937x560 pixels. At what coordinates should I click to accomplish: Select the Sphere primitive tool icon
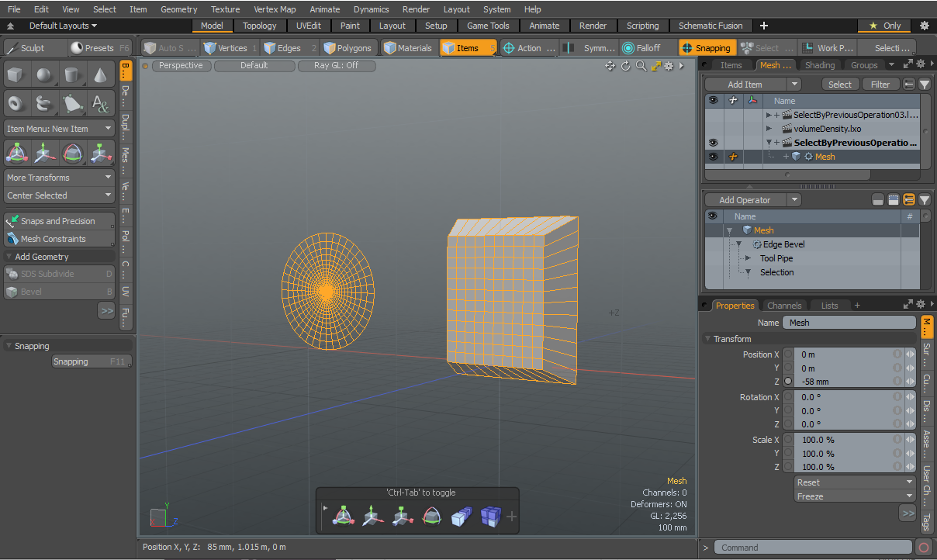45,75
